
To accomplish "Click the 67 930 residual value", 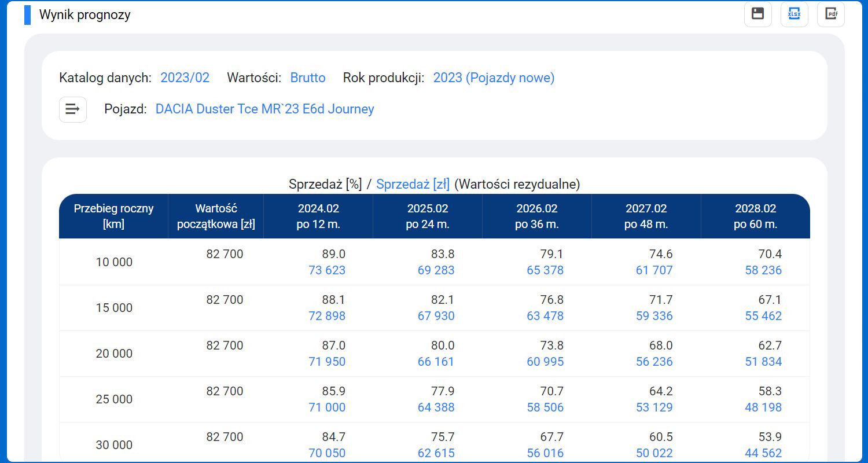I will point(436,316).
